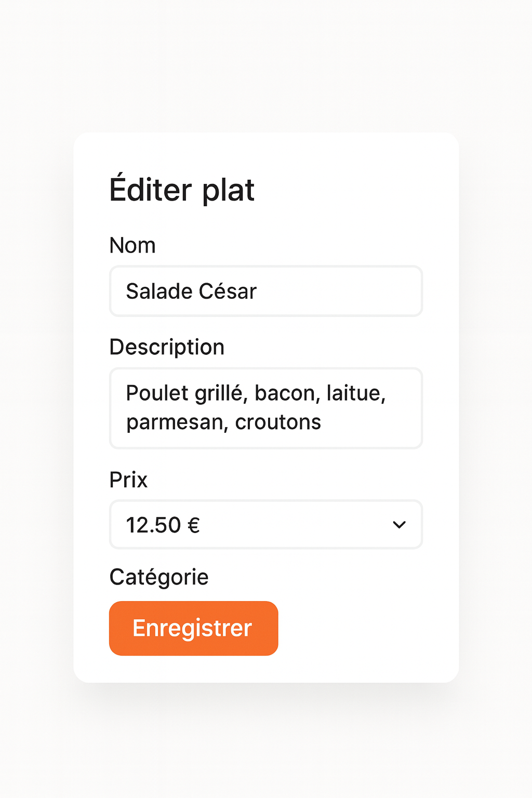The height and width of the screenshot is (798, 532).
Task: Click the Catégorie label
Action: (x=158, y=577)
